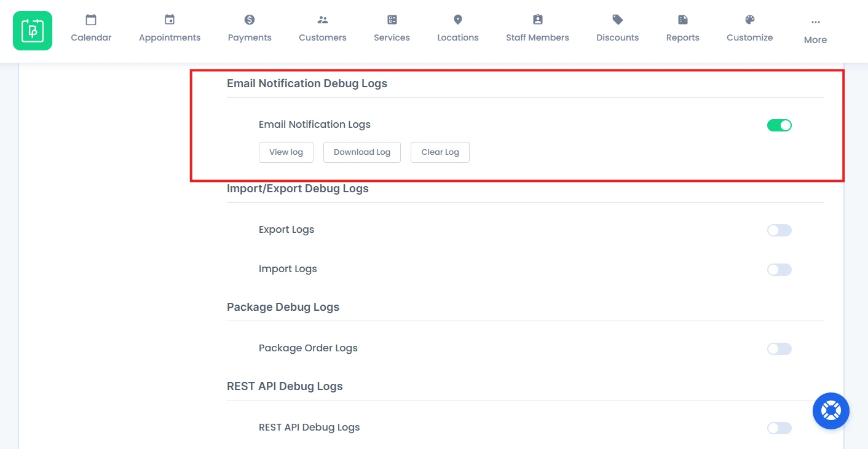Disable the Email Notification Logs toggle
The width and height of the screenshot is (868, 449).
coord(779,125)
